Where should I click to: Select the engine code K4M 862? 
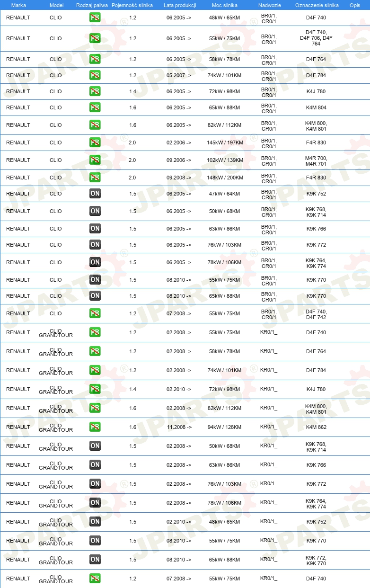coord(316,427)
